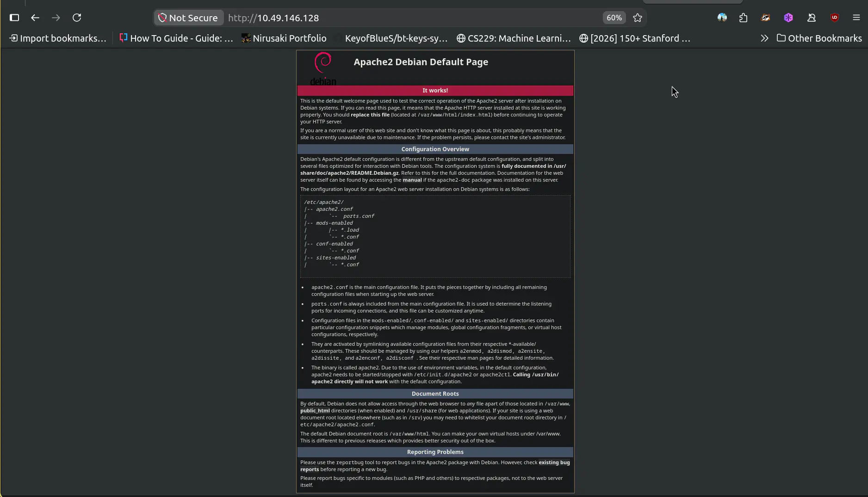Open the extensions puzzle-piece menu
Viewport: 868px width, 497px height.
coord(744,18)
